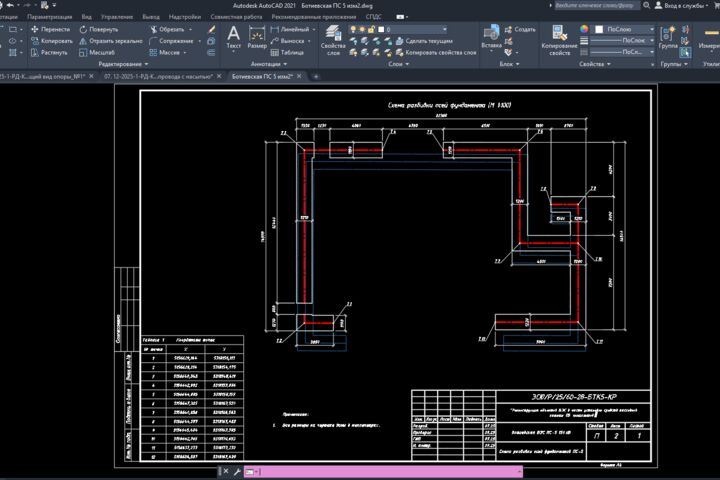Select the Rotate (Повернуть) tool
The height and width of the screenshot is (480, 720).
(99, 29)
